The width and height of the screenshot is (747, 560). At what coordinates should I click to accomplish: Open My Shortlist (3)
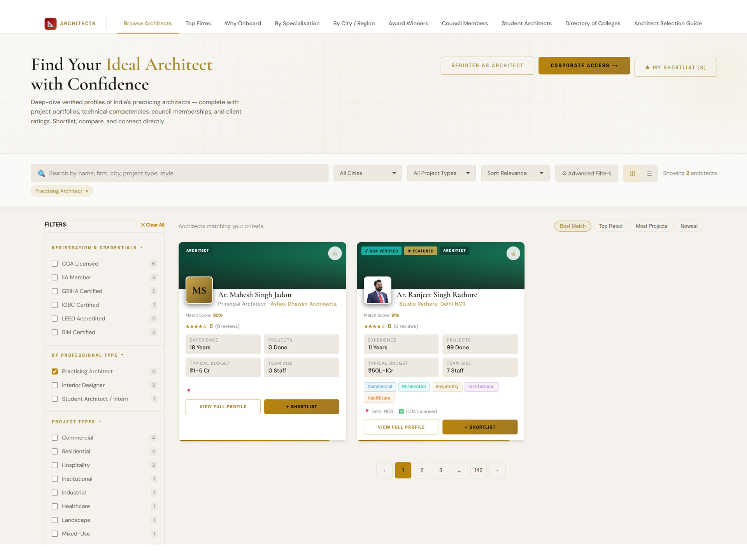[675, 67]
